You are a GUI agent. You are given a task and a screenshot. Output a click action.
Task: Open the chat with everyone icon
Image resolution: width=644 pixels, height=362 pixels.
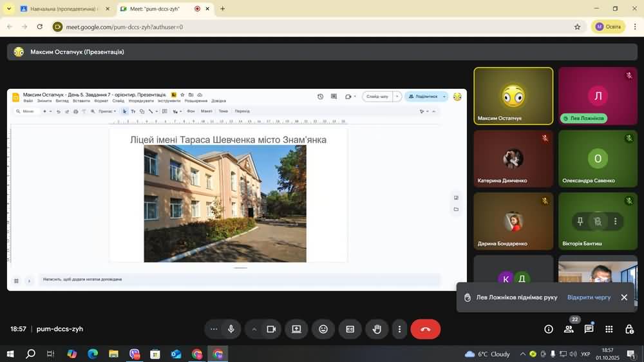pyautogui.click(x=589, y=329)
